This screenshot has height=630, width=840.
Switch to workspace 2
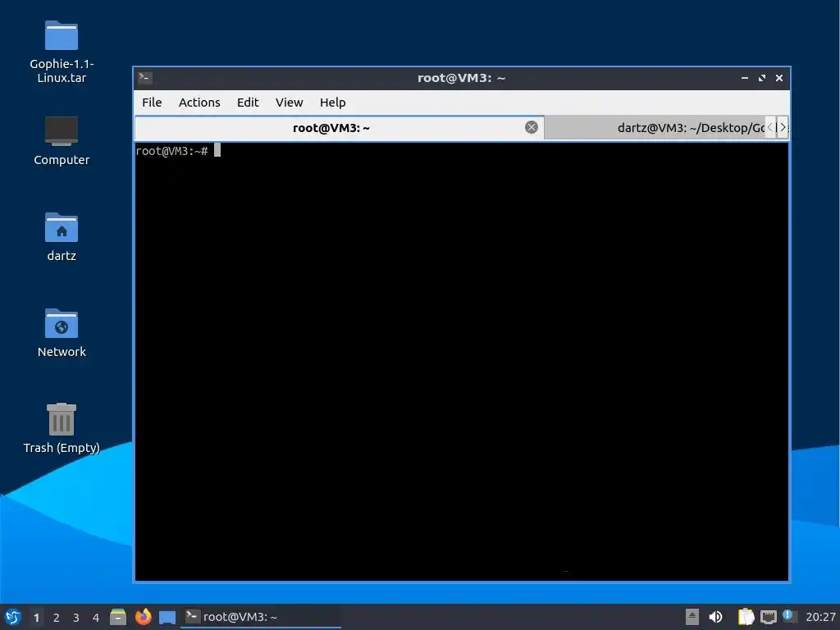click(x=57, y=618)
